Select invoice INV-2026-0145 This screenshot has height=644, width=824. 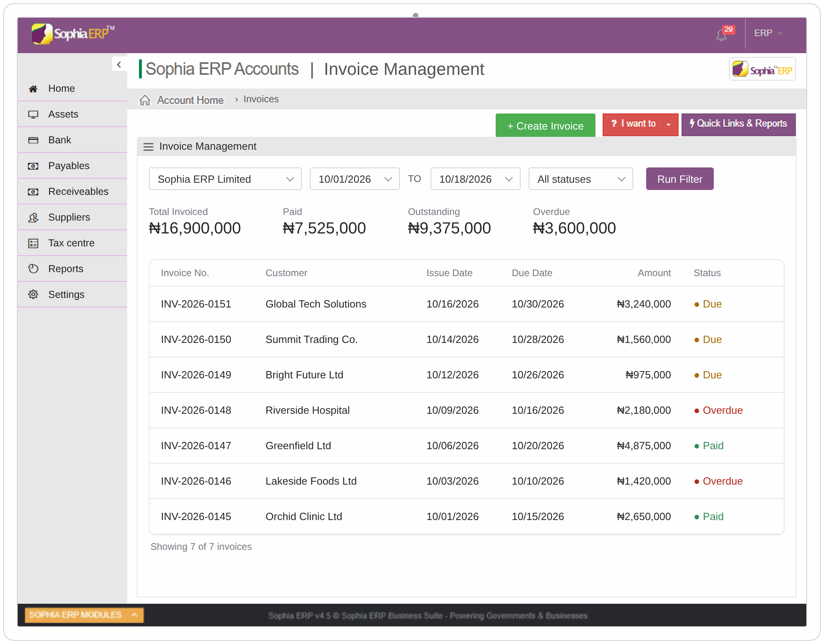pos(196,517)
